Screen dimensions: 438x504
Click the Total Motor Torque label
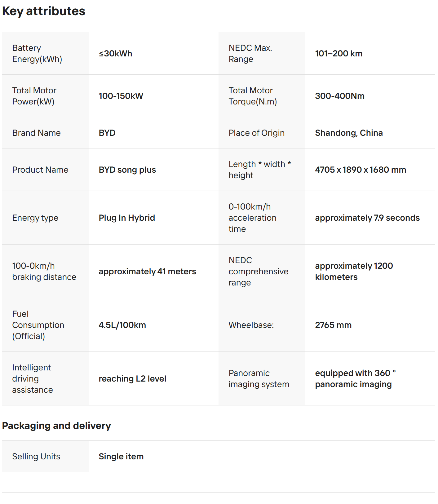point(253,96)
